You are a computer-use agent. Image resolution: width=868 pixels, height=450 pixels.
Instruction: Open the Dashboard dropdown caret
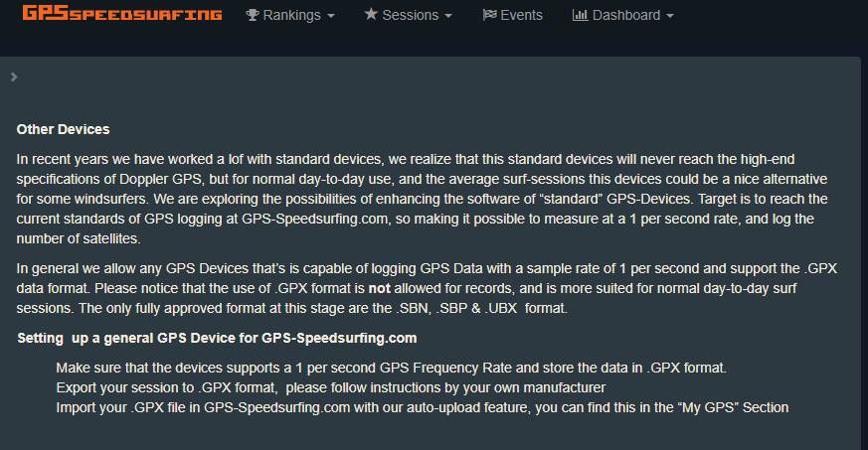tap(670, 16)
